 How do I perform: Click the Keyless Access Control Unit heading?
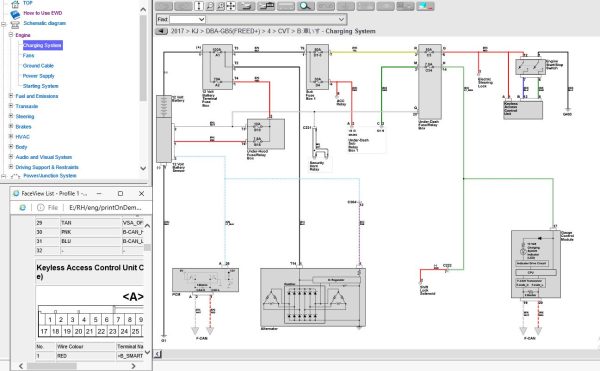(90, 272)
